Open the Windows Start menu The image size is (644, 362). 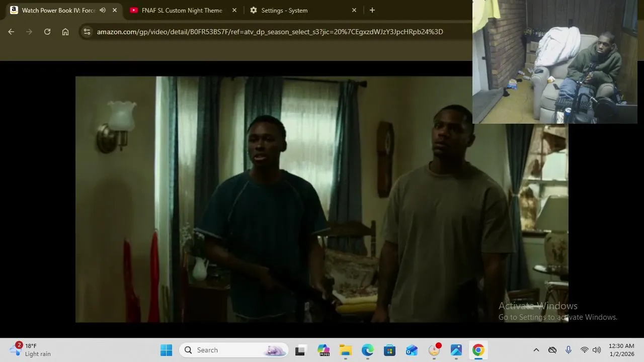pyautogui.click(x=166, y=350)
